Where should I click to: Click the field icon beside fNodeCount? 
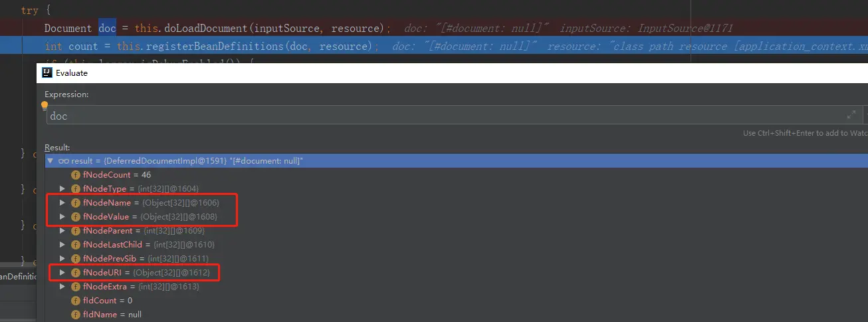[x=76, y=174]
